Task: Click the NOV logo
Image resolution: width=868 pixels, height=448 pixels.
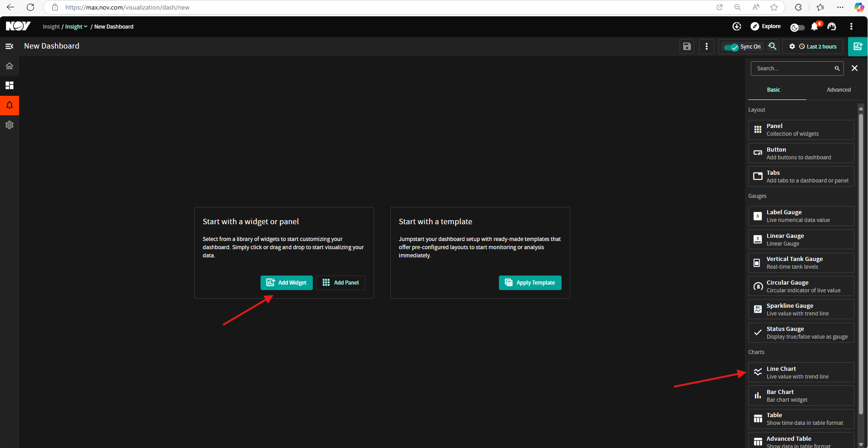Action: click(x=18, y=26)
